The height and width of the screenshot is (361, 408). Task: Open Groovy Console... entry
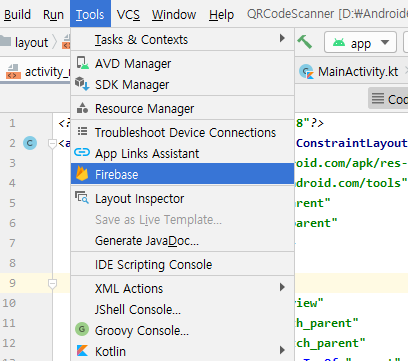[182, 330]
